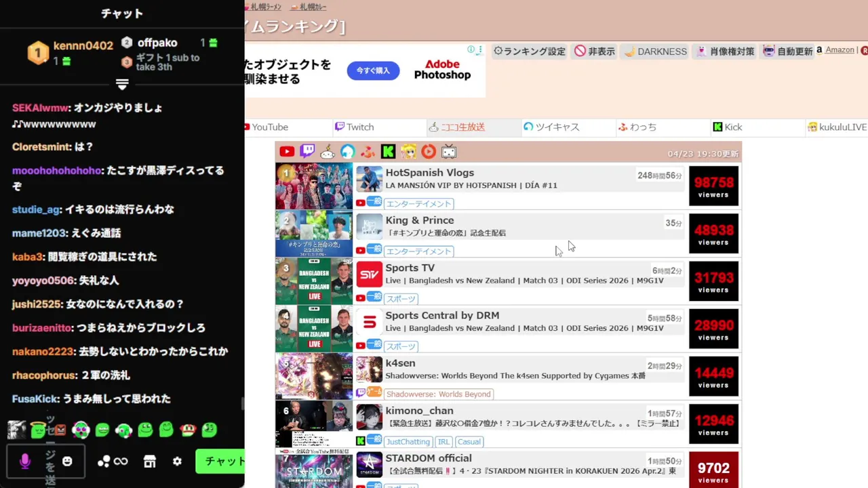Click kennn0402 top gifter name
This screenshot has height=488, width=868.
pos(83,45)
